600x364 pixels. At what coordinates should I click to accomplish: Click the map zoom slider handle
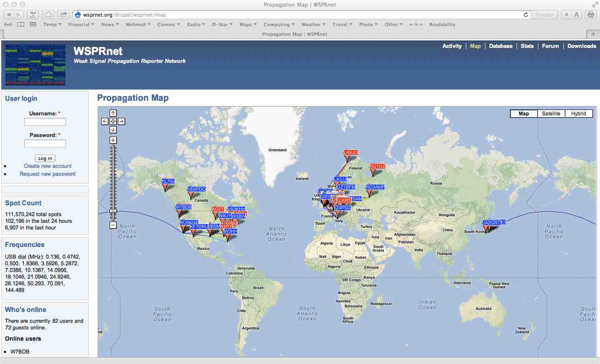[x=113, y=211]
